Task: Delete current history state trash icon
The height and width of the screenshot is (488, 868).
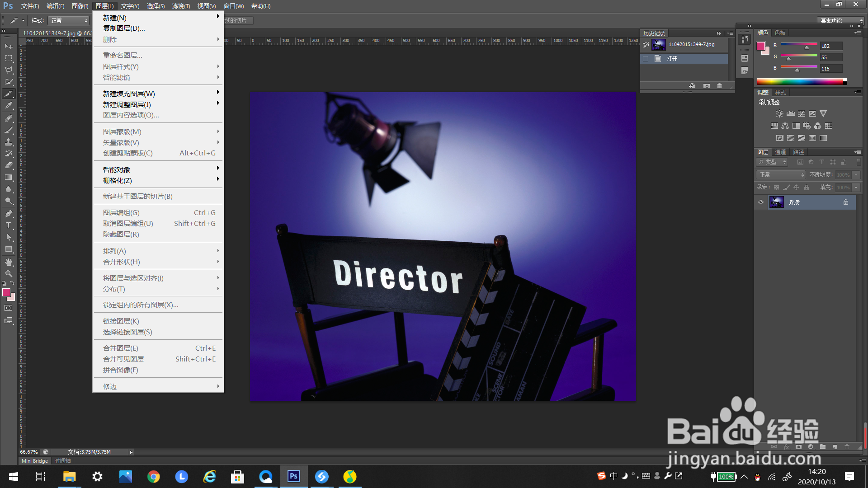Action: [x=720, y=86]
